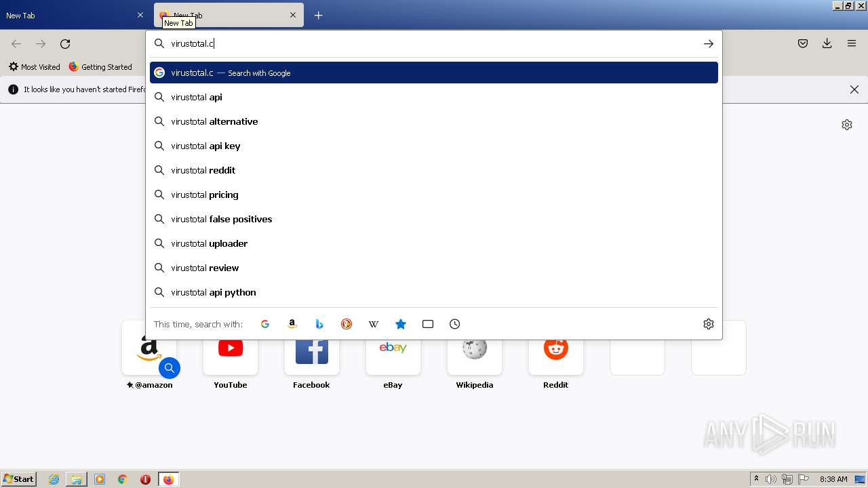
Task: Click the taskbar clock 8:38 AM
Action: pyautogui.click(x=833, y=479)
